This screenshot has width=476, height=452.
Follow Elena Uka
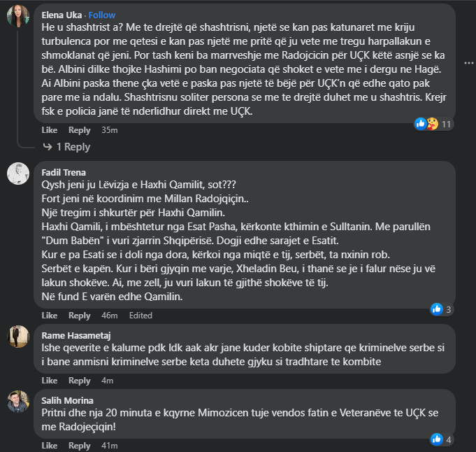tap(102, 15)
